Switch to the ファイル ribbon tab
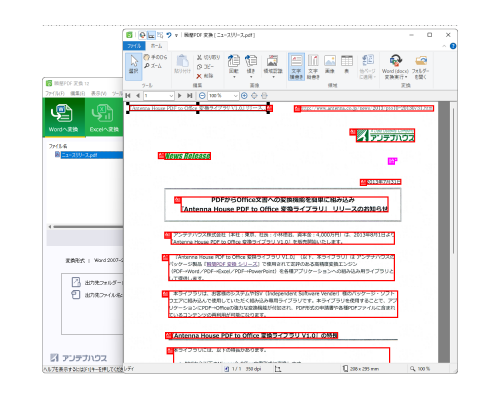Viewport: 500px width, 400px height. [x=134, y=46]
